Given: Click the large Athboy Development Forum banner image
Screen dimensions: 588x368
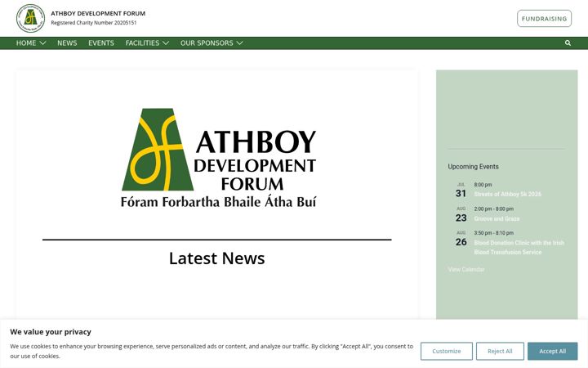Looking at the screenshot, I should point(219,158).
